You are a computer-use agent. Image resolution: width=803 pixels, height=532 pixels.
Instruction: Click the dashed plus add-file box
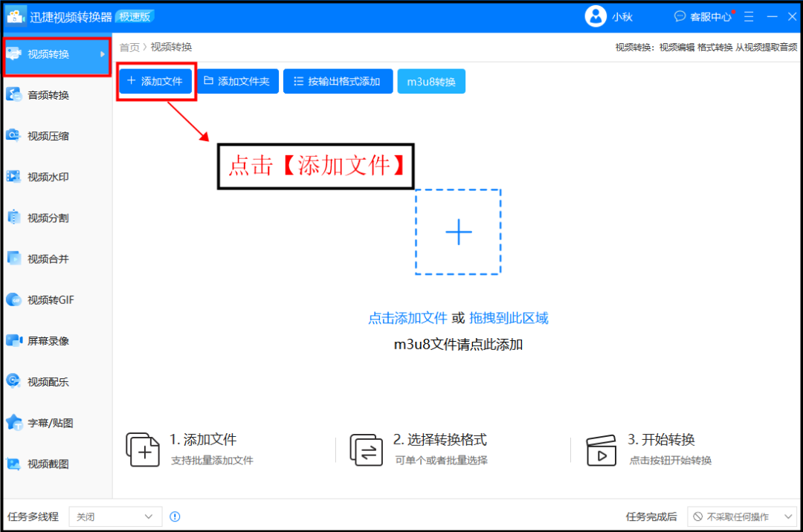[x=458, y=233]
